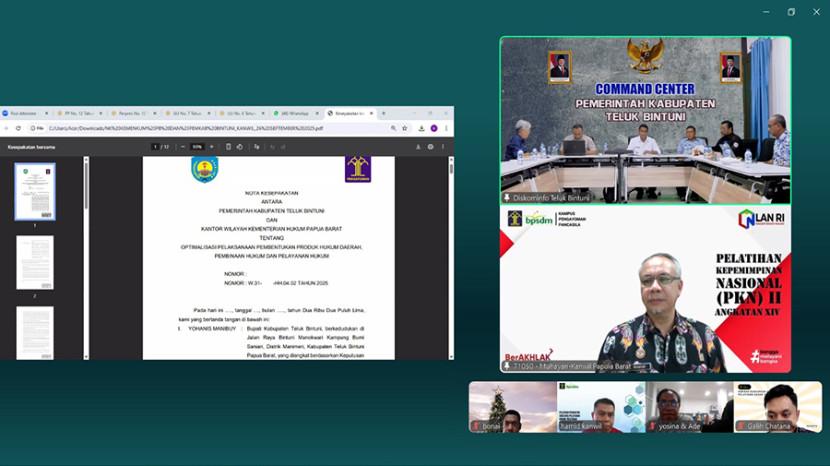
Task: Click the fit to page icon
Action: pos(228,147)
